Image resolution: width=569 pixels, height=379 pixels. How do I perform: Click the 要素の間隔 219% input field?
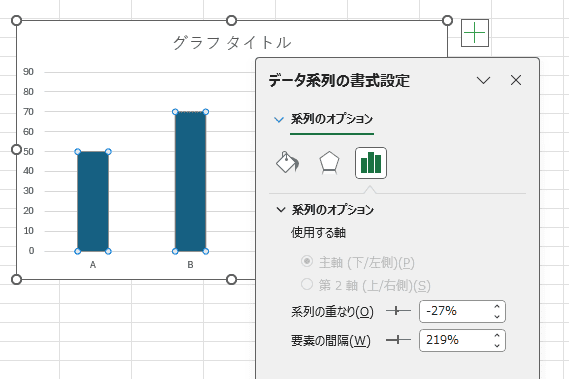455,340
